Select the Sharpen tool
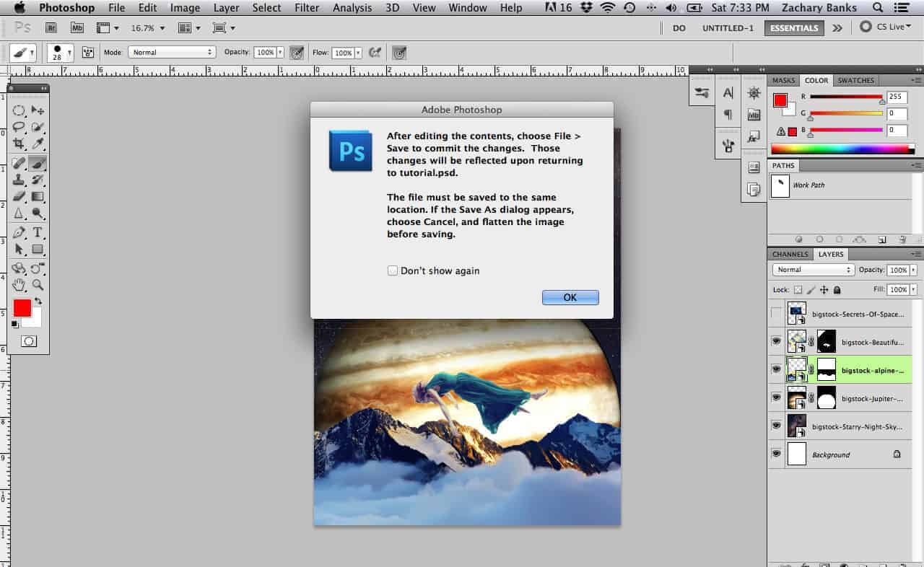Viewport: 924px width, 567px height. [x=19, y=213]
